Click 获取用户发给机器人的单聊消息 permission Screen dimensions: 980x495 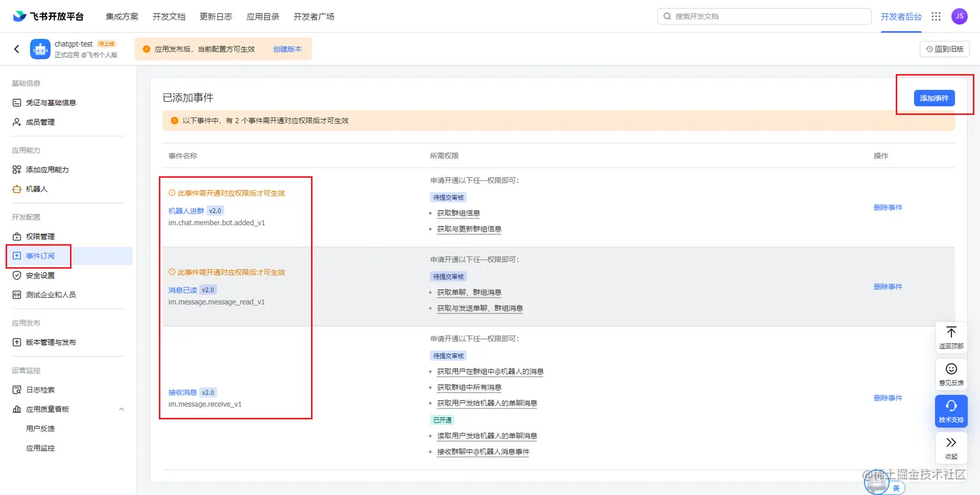(487, 404)
